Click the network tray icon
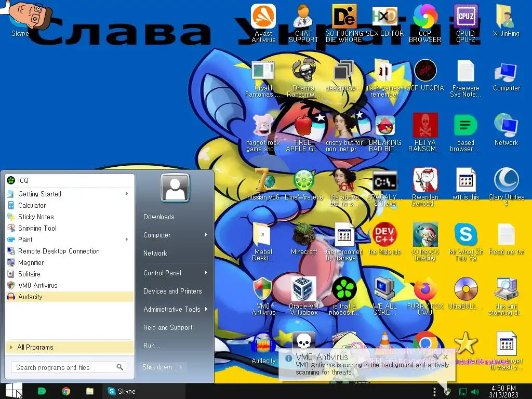The image size is (532, 399). pyautogui.click(x=463, y=392)
